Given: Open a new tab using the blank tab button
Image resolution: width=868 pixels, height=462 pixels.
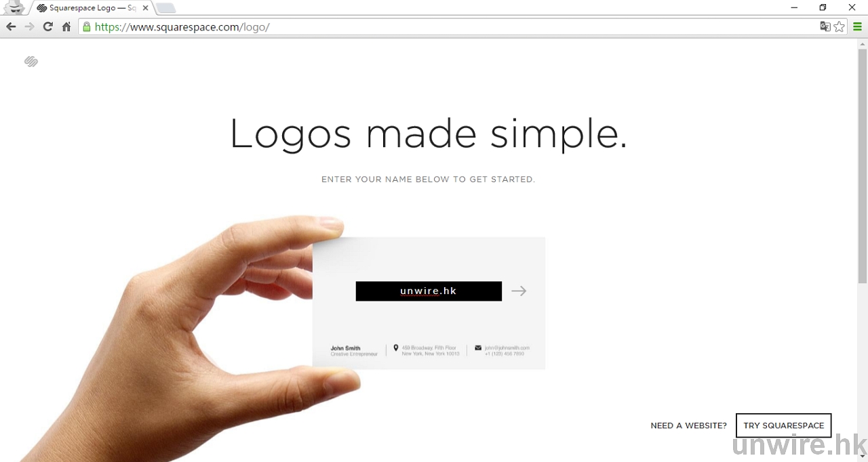Looking at the screenshot, I should coord(166,8).
